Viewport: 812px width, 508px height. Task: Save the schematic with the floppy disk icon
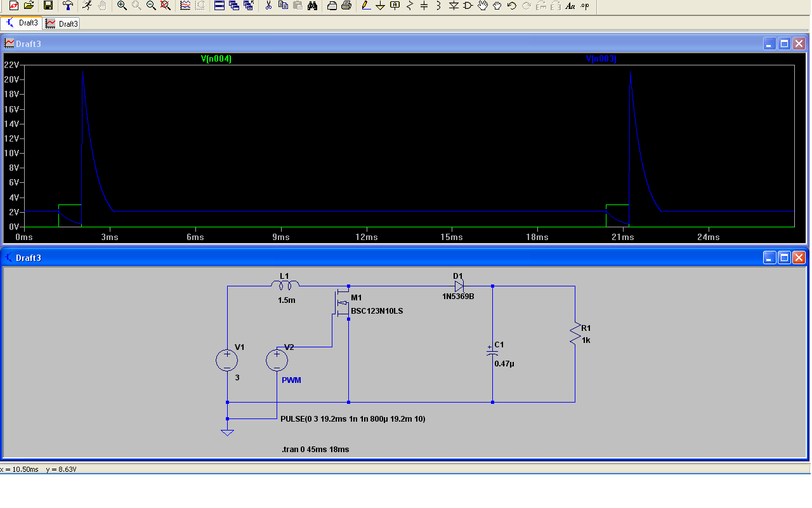48,6
